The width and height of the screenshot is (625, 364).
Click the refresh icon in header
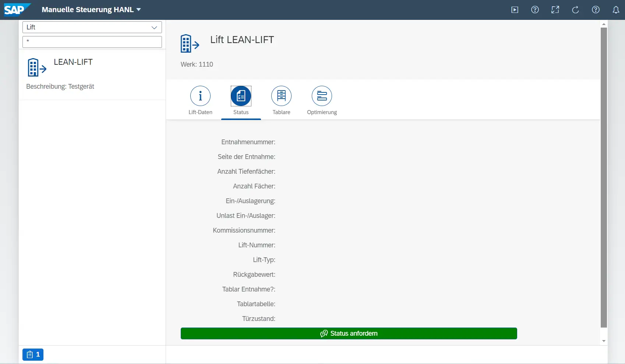click(x=576, y=10)
